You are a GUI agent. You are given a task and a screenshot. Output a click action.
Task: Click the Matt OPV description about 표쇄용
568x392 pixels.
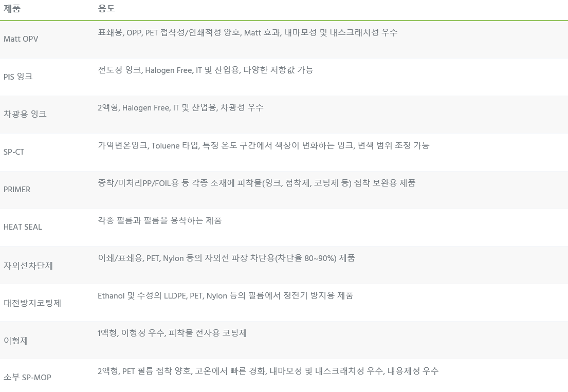click(x=247, y=32)
